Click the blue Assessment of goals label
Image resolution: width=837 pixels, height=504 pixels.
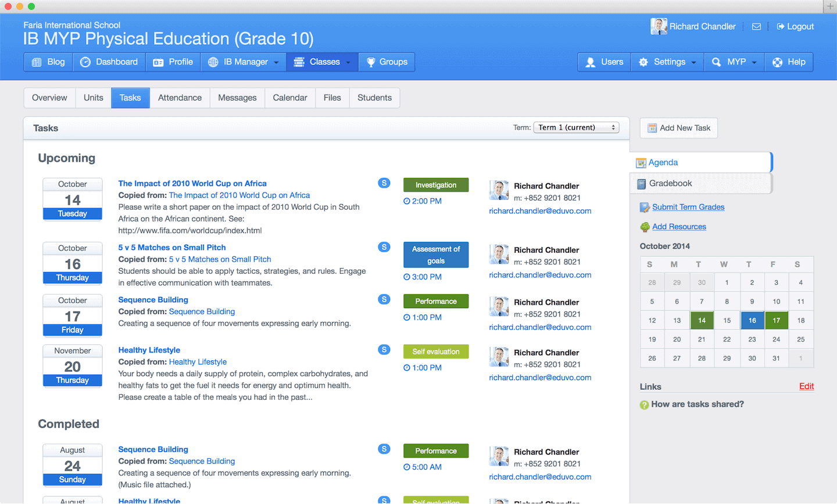pyautogui.click(x=436, y=255)
